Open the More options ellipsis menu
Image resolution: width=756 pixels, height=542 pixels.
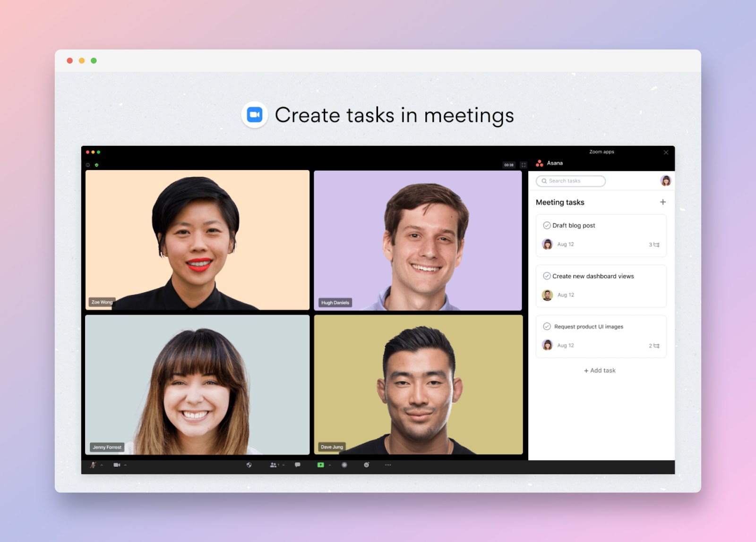pos(388,466)
